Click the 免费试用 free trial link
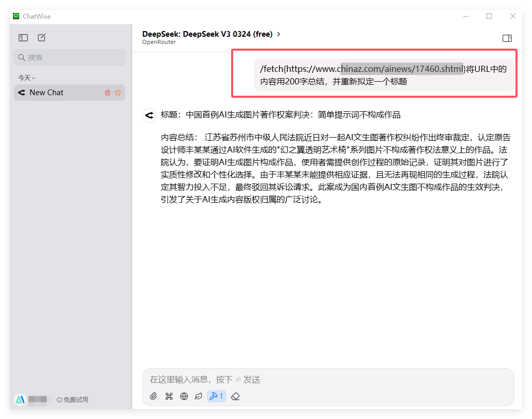 point(72,399)
